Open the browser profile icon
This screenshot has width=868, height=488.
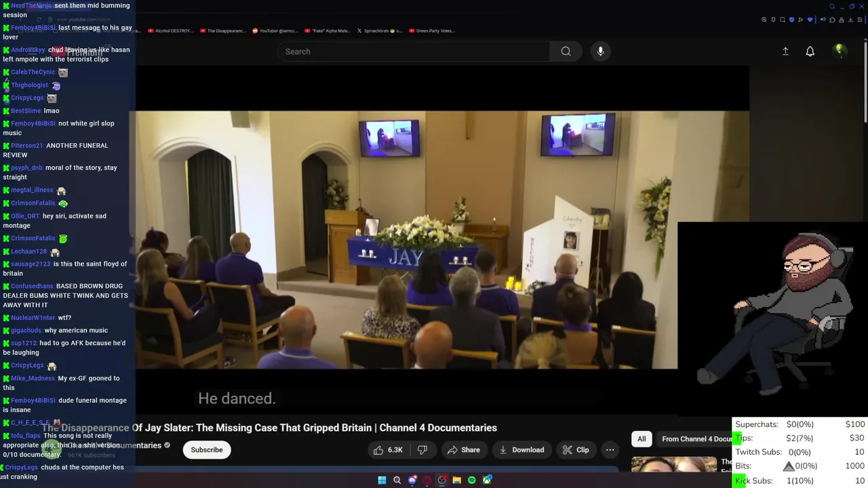[x=842, y=20]
